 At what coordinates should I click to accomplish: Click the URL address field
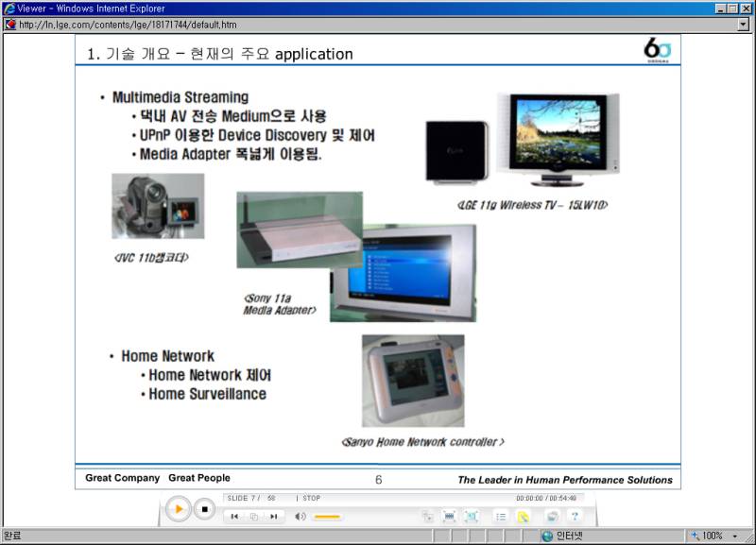(x=378, y=25)
